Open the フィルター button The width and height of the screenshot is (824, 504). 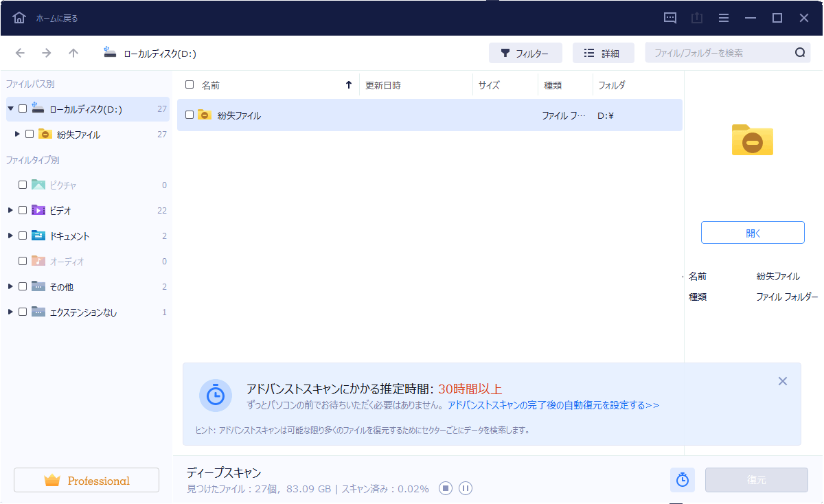(525, 53)
